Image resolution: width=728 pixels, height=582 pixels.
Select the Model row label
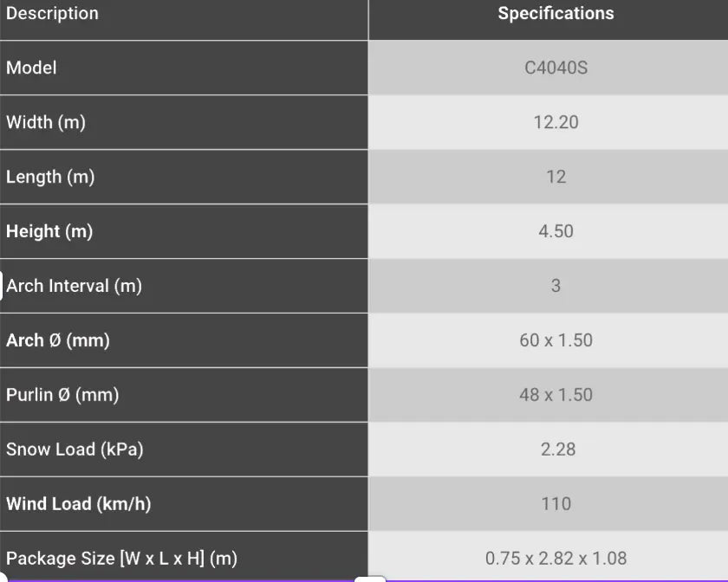pyautogui.click(x=31, y=68)
